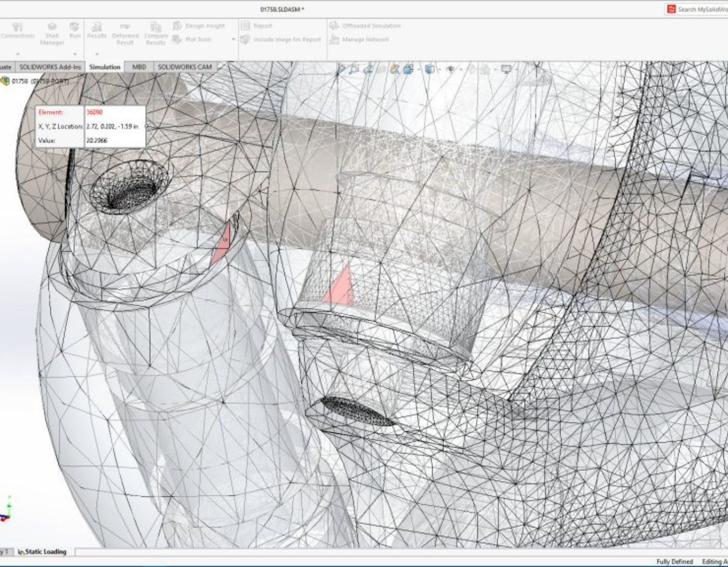This screenshot has height=567, width=728.
Task: Expand the Connections dropdown arrow
Action: click(18, 54)
